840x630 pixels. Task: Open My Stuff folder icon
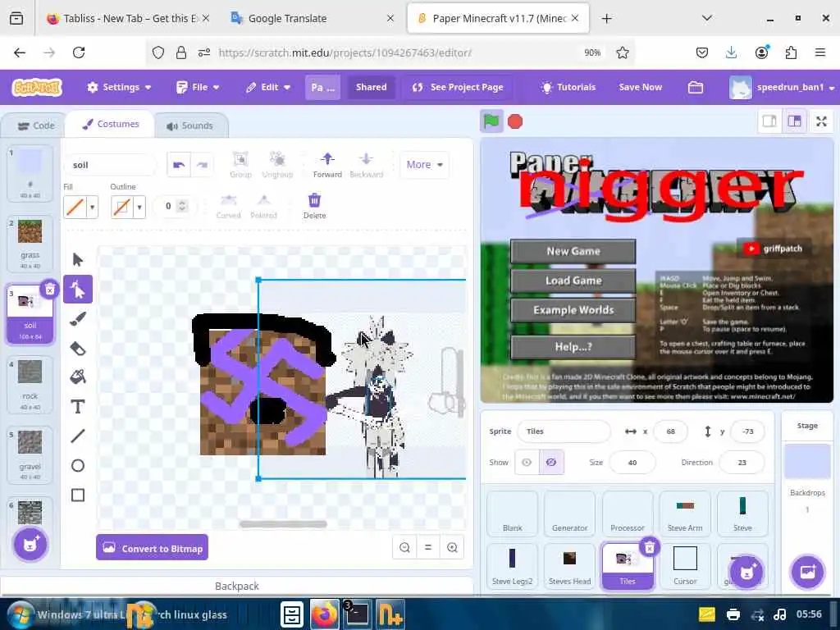pyautogui.click(x=696, y=87)
